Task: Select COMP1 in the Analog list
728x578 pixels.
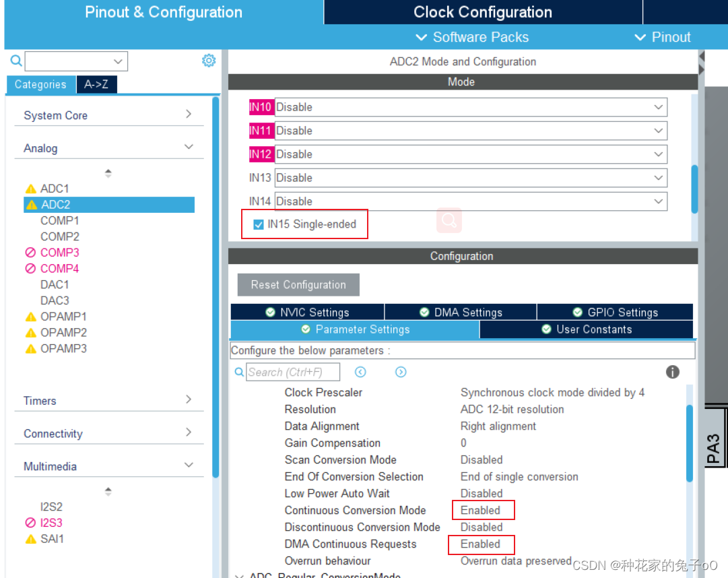Action: 60,220
